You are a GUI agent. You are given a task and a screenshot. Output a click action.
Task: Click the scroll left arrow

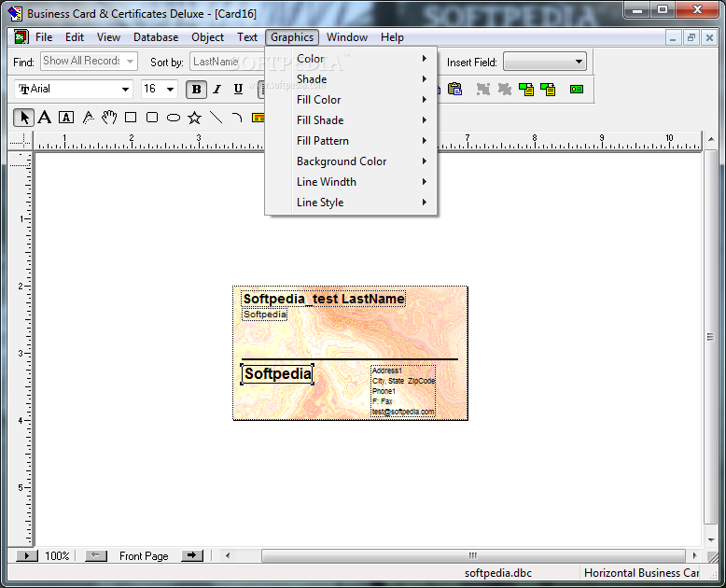[x=228, y=555]
